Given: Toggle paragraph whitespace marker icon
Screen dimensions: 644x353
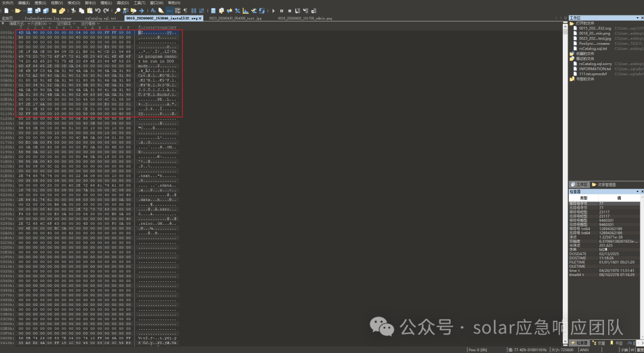Looking at the screenshot, I should 185,11.
